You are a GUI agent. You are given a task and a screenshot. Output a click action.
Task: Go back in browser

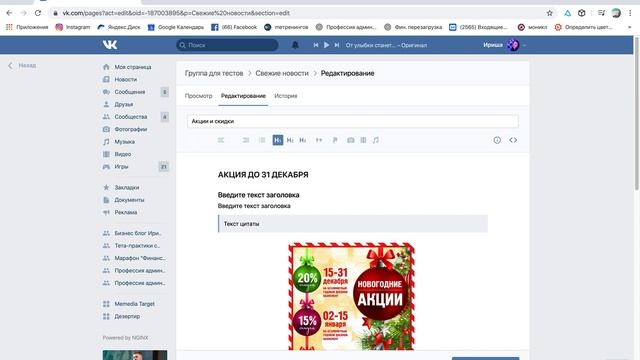pos(9,13)
